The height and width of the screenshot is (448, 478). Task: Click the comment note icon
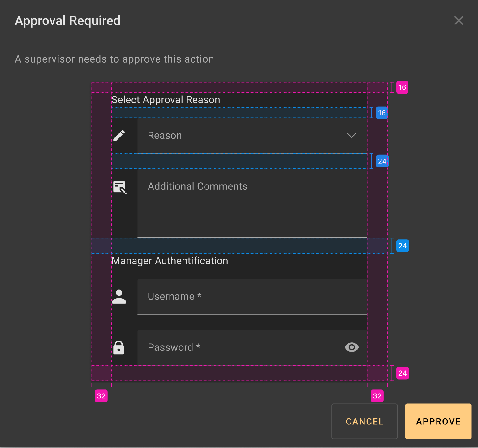click(x=120, y=187)
